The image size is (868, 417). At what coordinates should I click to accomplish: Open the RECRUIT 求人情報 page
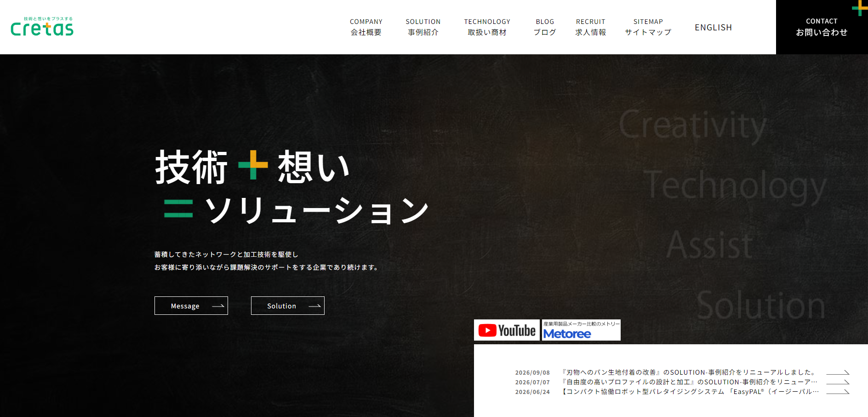click(x=591, y=27)
